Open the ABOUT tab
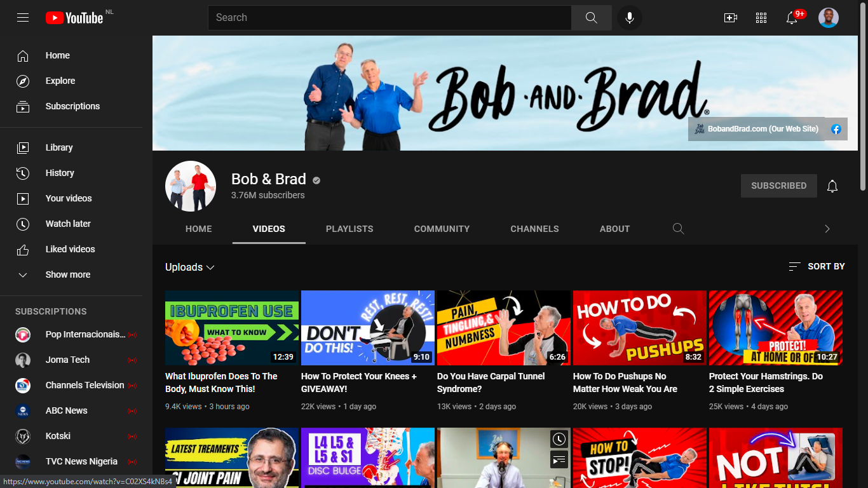Image resolution: width=868 pixels, height=488 pixels. click(x=615, y=229)
